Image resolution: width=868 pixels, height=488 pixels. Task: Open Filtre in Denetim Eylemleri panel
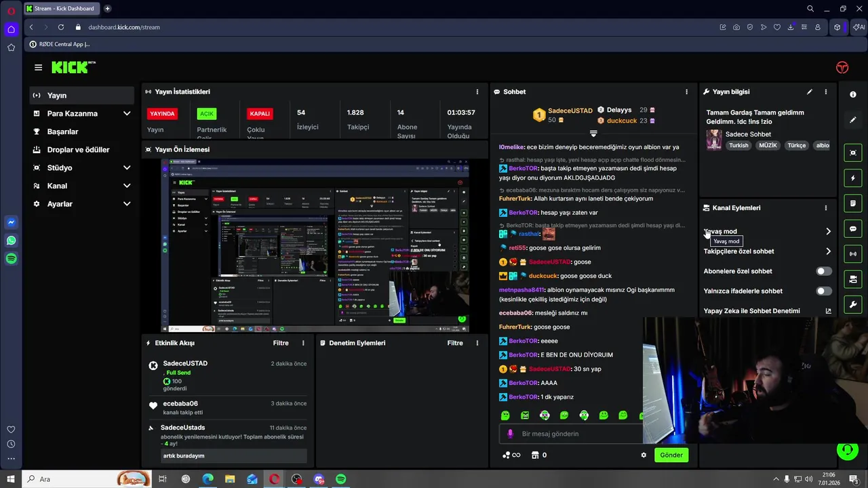[x=455, y=343]
